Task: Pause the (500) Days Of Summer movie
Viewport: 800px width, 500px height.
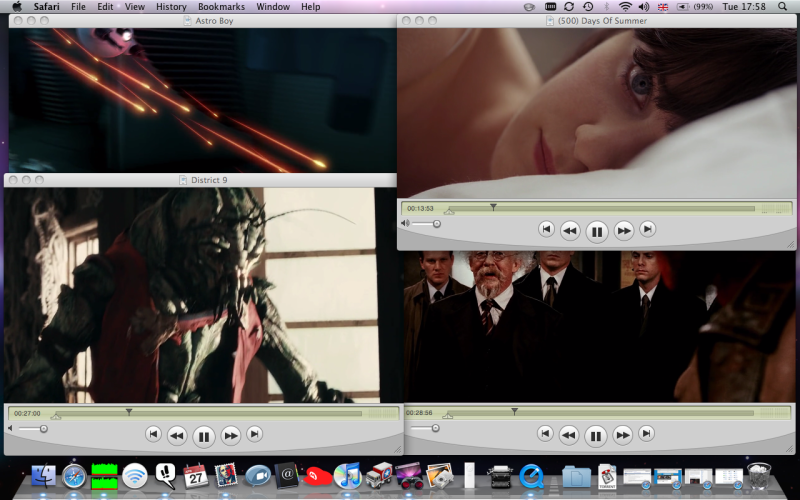Action: click(x=596, y=232)
